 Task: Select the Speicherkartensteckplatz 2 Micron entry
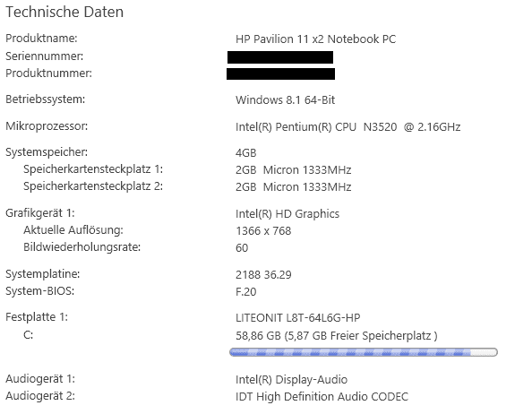coord(293,187)
